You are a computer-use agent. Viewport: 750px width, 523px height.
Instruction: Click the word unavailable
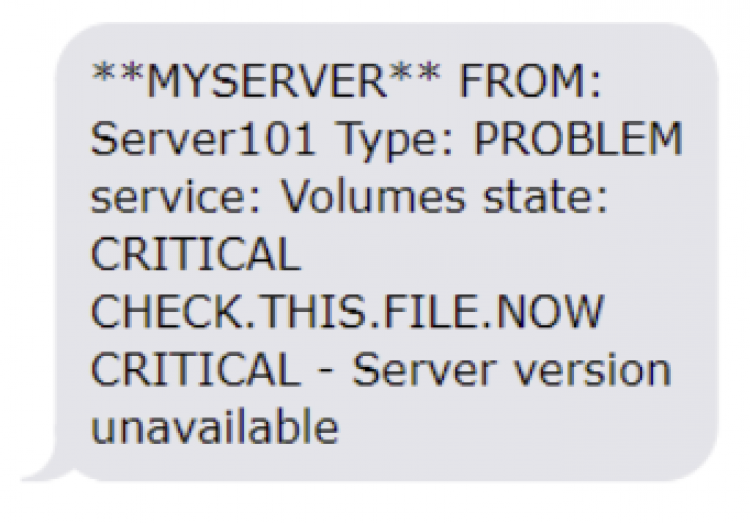[x=215, y=427]
